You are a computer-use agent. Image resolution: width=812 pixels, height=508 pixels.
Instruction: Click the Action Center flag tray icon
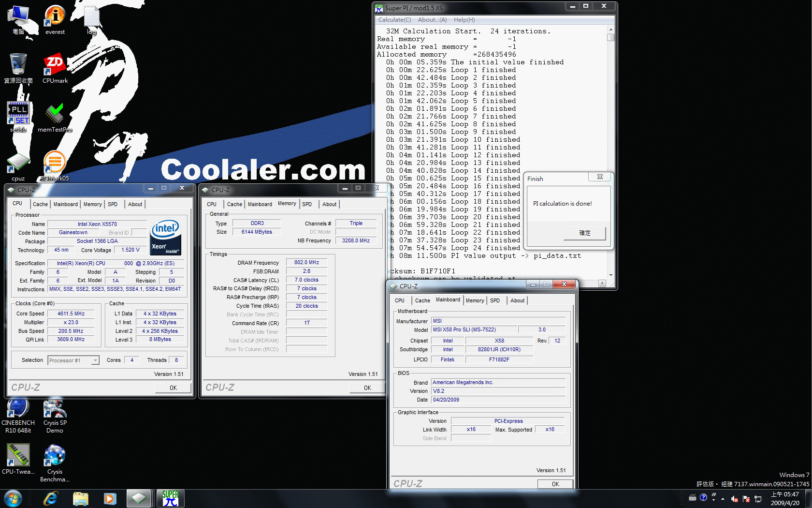pos(746,499)
